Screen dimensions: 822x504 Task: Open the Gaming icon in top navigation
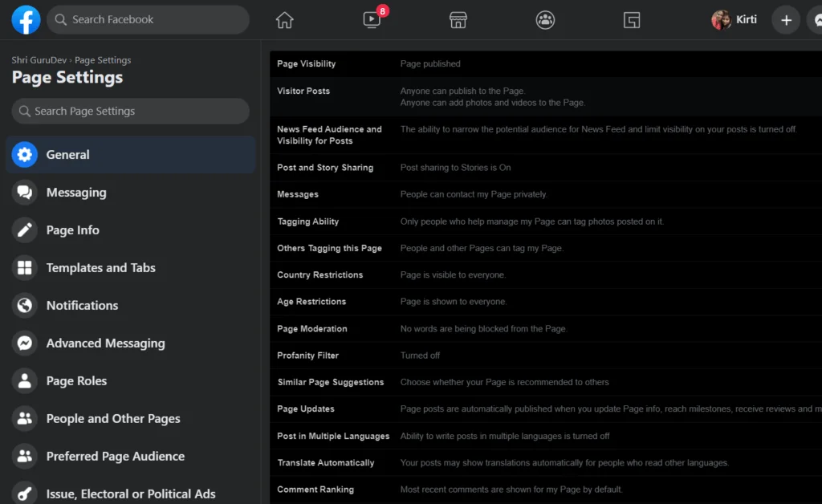click(632, 20)
